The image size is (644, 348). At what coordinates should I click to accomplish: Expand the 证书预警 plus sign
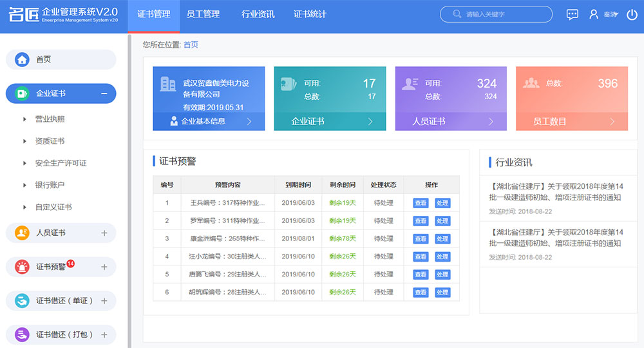(x=104, y=267)
